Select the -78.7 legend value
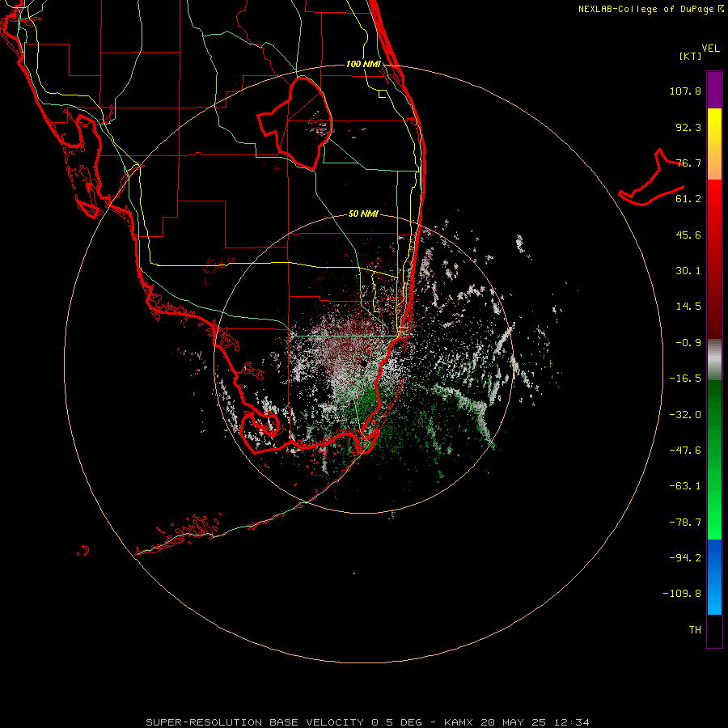Image resolution: width=728 pixels, height=728 pixels. 685,523
